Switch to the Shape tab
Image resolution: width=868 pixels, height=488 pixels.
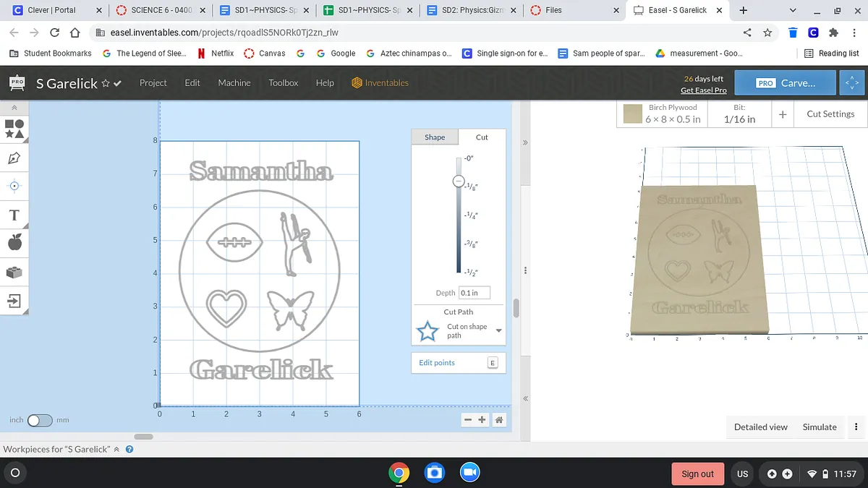[435, 137]
